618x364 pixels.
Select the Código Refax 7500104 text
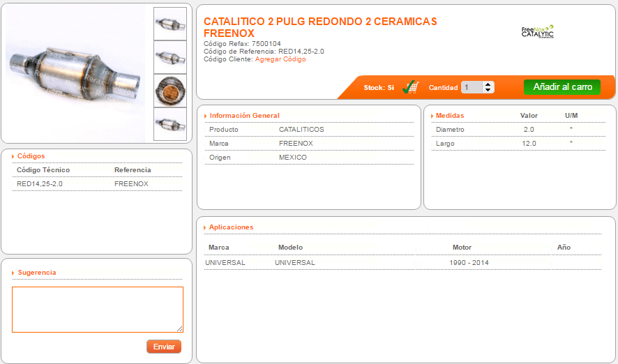click(x=243, y=44)
